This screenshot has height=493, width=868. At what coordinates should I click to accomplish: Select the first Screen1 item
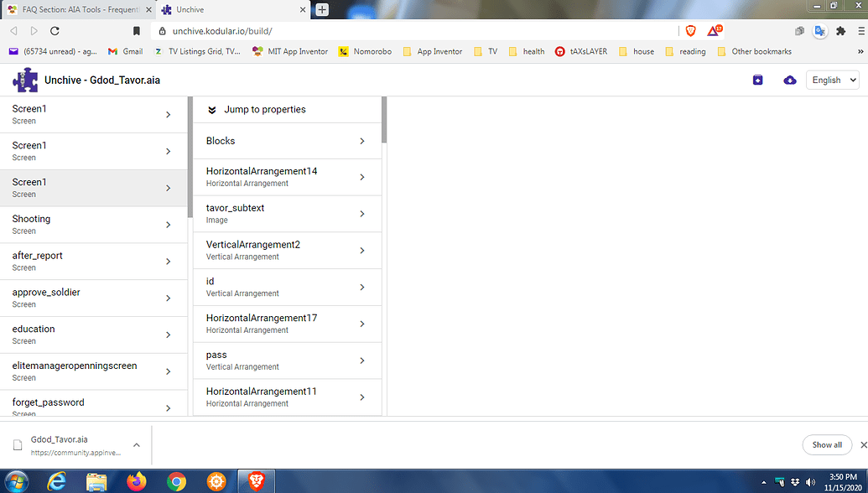click(94, 115)
